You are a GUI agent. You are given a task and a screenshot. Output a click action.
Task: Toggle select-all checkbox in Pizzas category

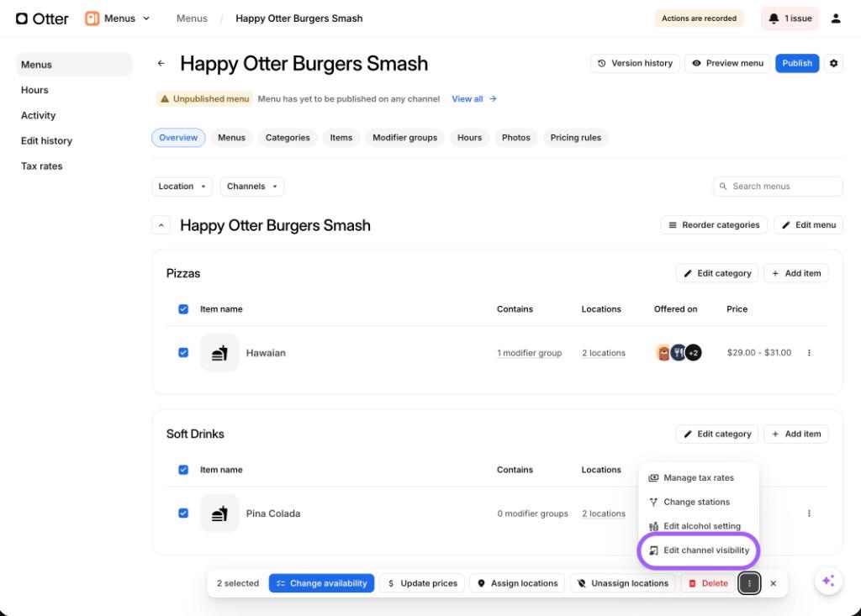coord(183,309)
